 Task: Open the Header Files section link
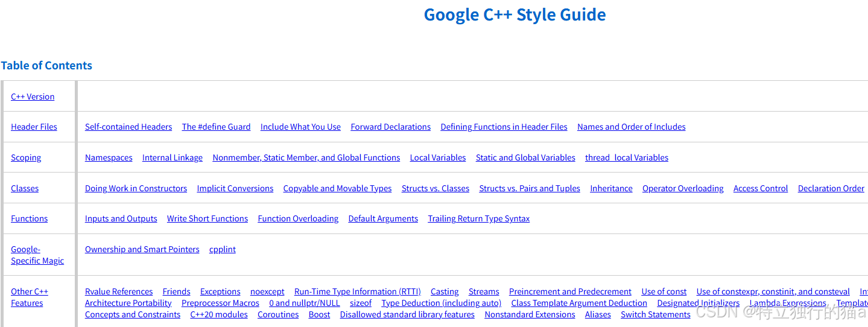point(34,127)
